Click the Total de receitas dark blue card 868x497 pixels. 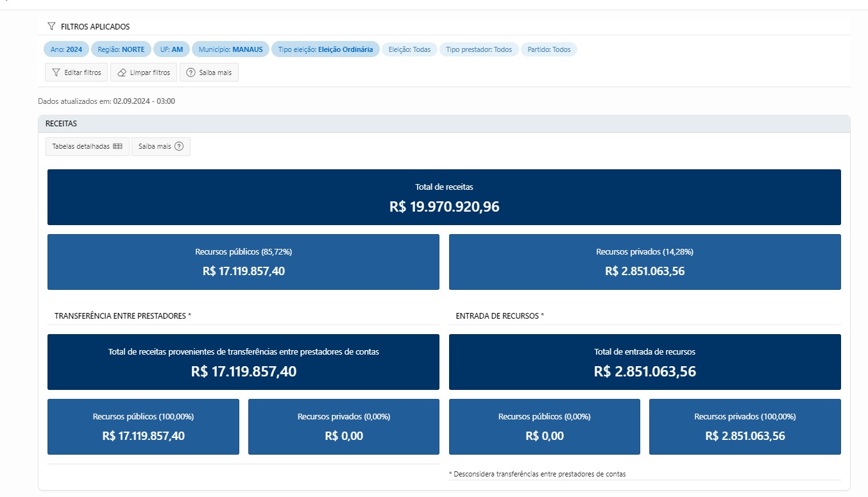tap(444, 198)
